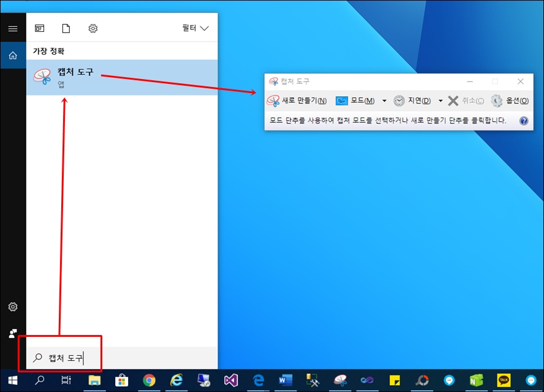
Task: Click the 모드(M) capture mode button
Action: click(355, 100)
